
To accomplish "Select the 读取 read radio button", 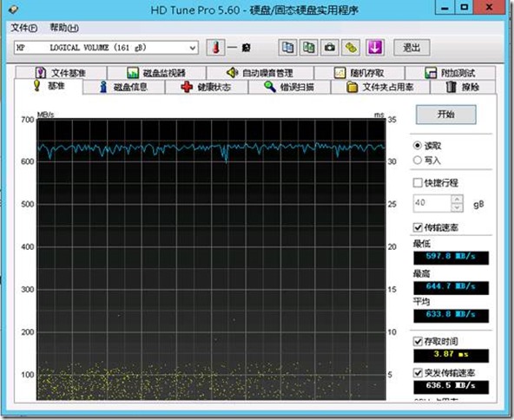I will coord(418,146).
